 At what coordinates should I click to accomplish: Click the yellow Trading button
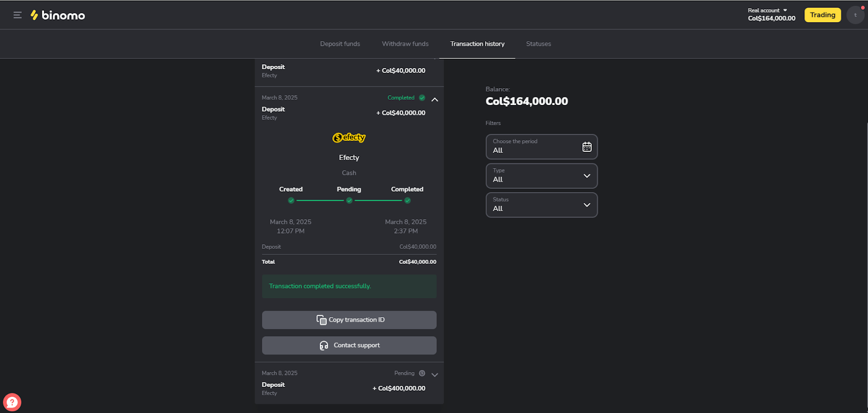(x=822, y=15)
